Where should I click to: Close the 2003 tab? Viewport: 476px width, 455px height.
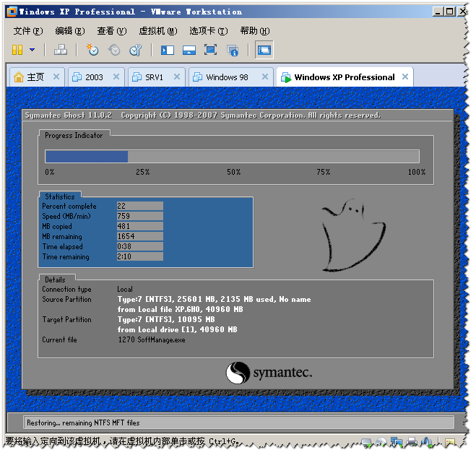tap(117, 77)
